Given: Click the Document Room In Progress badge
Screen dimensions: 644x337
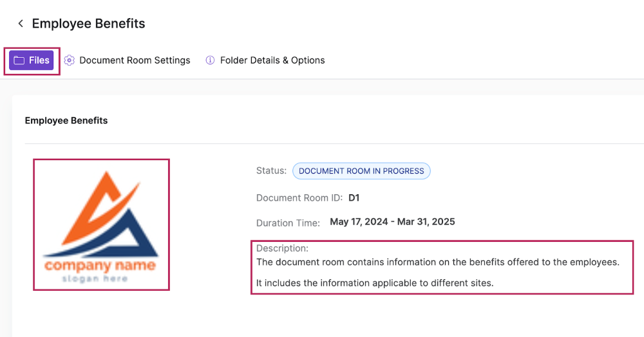Looking at the screenshot, I should click(x=361, y=171).
